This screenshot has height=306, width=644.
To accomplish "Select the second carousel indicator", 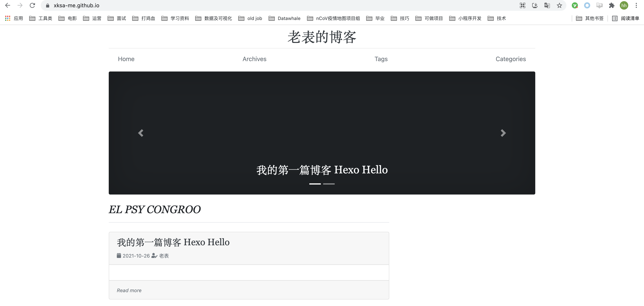I will pyautogui.click(x=329, y=184).
